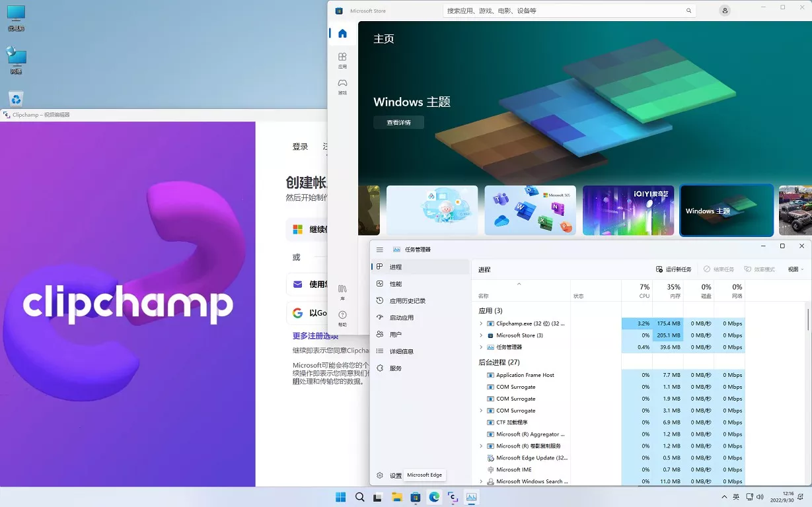Select the iQIYI 爱奇艺 carousel thumbnail
This screenshot has height=507, width=812.
tap(628, 210)
